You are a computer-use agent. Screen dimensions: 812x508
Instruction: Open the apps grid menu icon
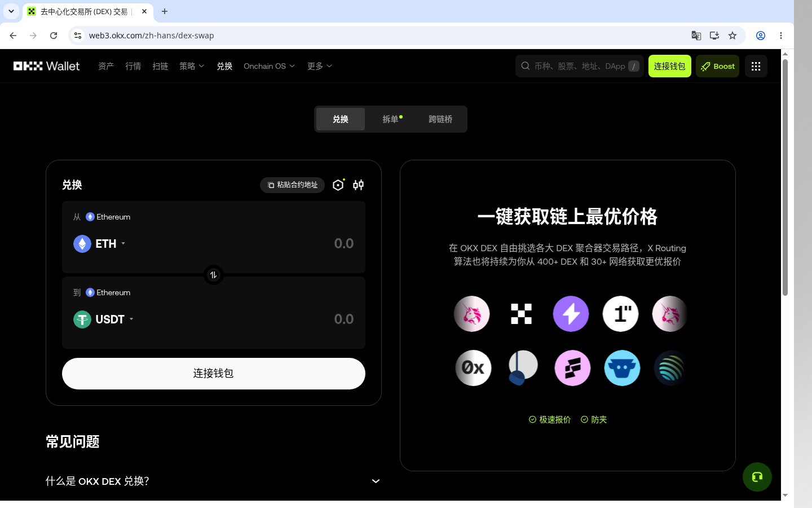tap(756, 66)
